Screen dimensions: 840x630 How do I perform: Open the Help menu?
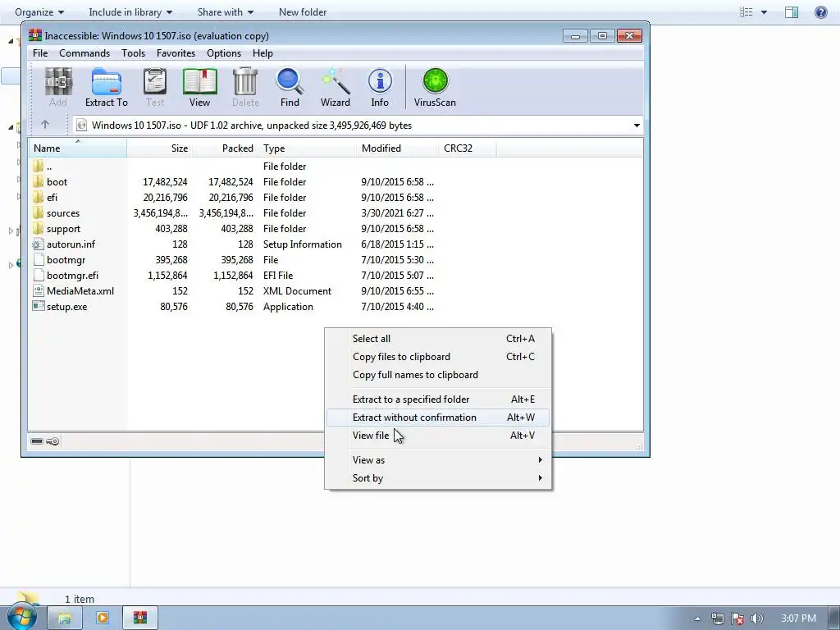tap(262, 53)
